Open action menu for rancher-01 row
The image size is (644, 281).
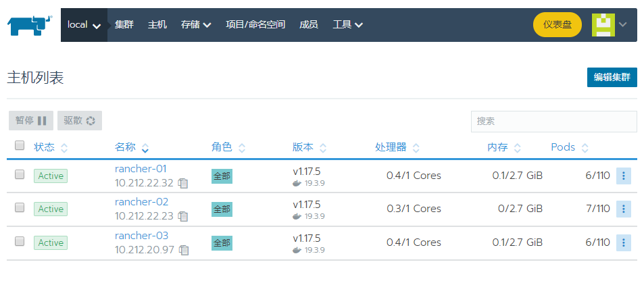(624, 176)
